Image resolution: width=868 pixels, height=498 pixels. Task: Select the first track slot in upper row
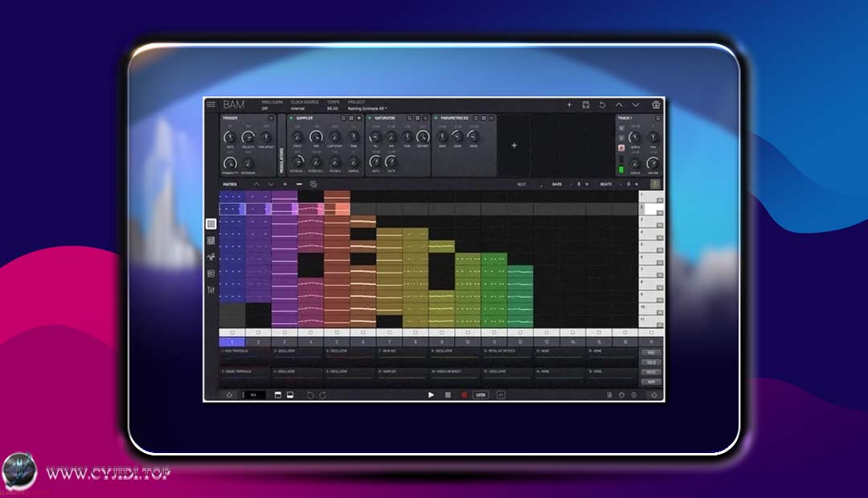click(245, 355)
